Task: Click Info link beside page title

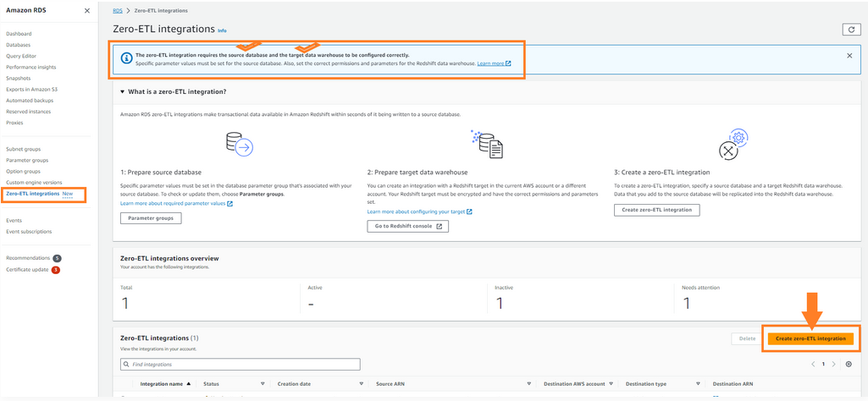Action: (222, 30)
